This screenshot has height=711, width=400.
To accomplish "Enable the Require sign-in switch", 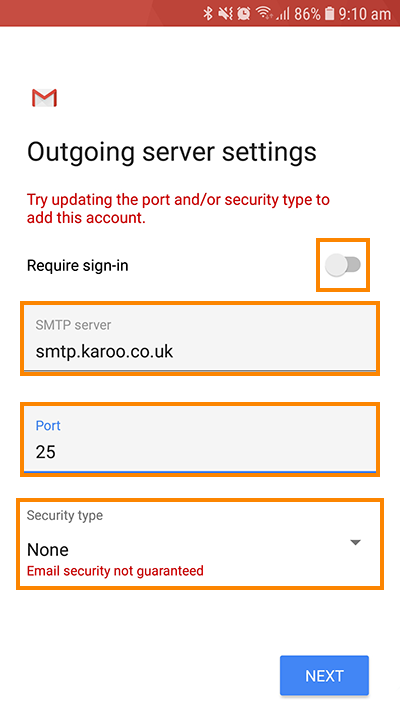I will (x=343, y=265).
